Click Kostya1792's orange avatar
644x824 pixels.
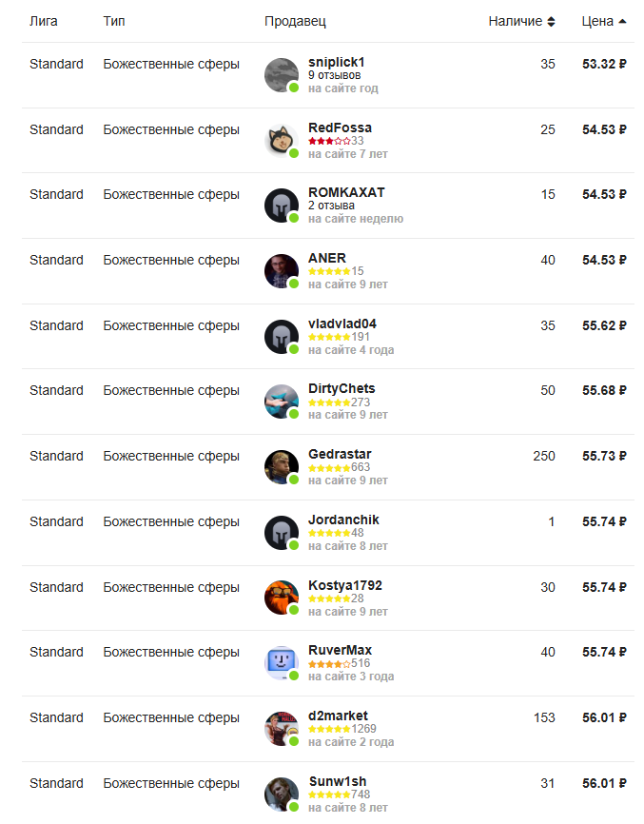pos(282,598)
